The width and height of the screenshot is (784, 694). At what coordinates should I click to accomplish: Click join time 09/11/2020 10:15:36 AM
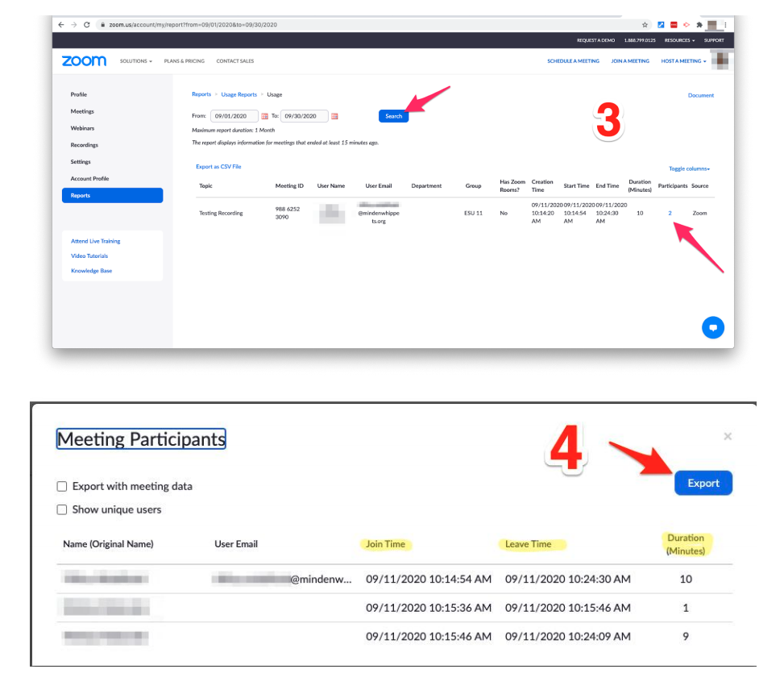429,608
